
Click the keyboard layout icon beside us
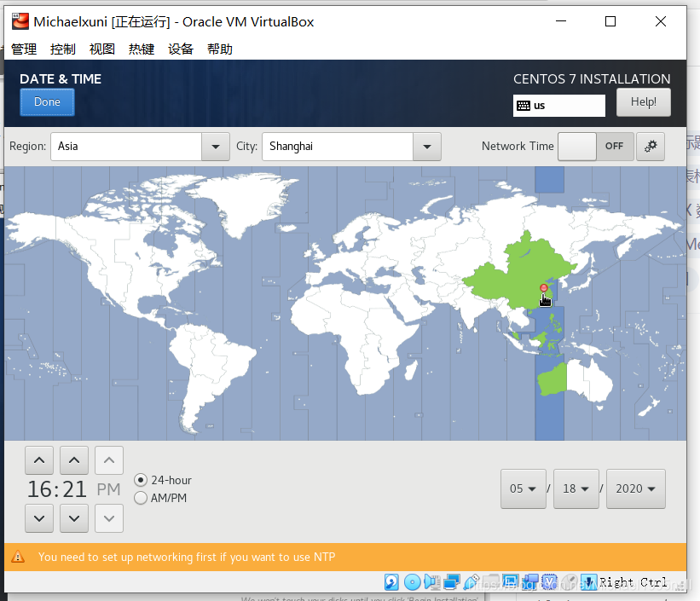[524, 106]
